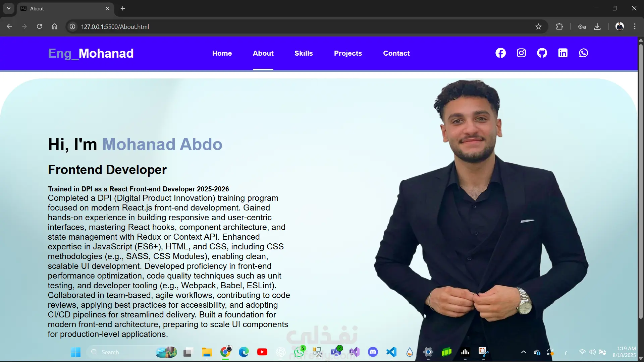Navigate to the Projects menu item
Image resolution: width=644 pixels, height=362 pixels.
tap(348, 53)
